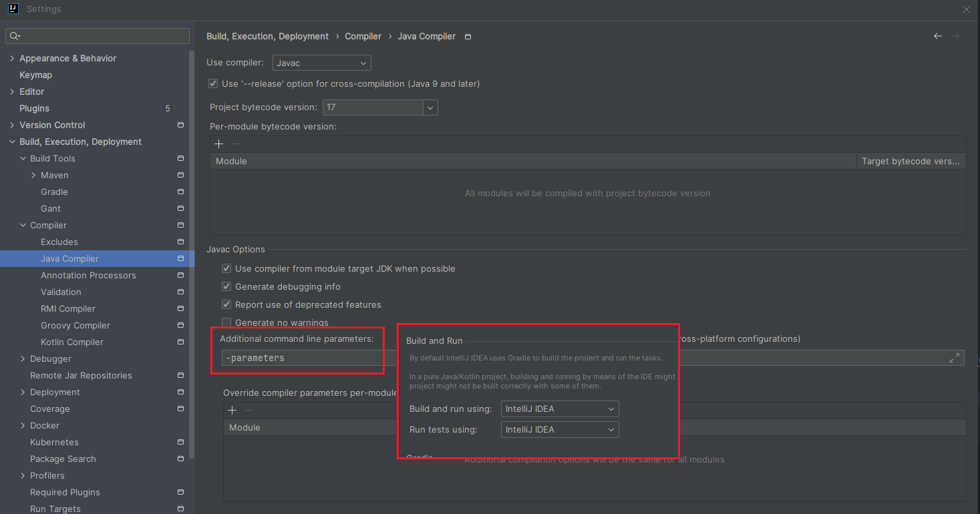Click the small icon next to Maven entry

click(x=180, y=175)
